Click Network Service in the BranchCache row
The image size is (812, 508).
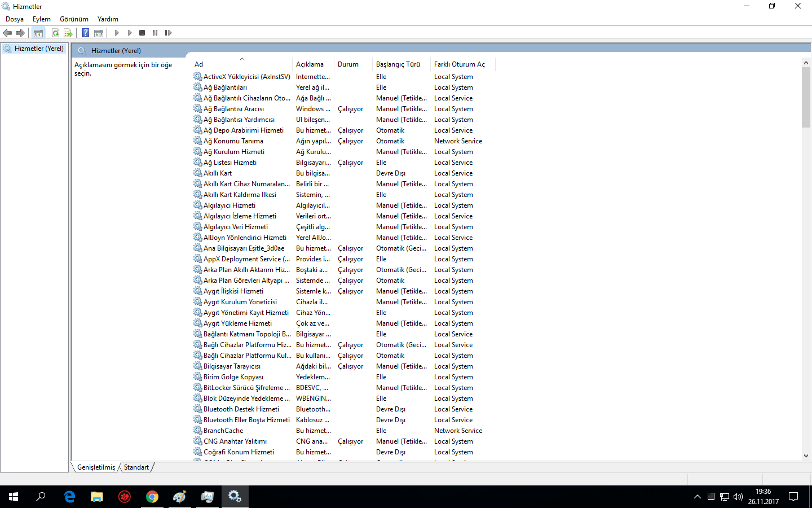458,431
